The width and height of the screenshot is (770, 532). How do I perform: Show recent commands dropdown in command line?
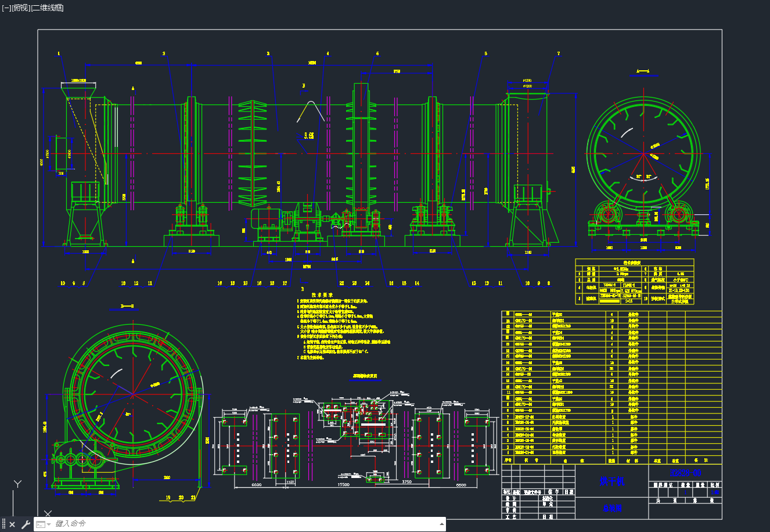(43, 524)
